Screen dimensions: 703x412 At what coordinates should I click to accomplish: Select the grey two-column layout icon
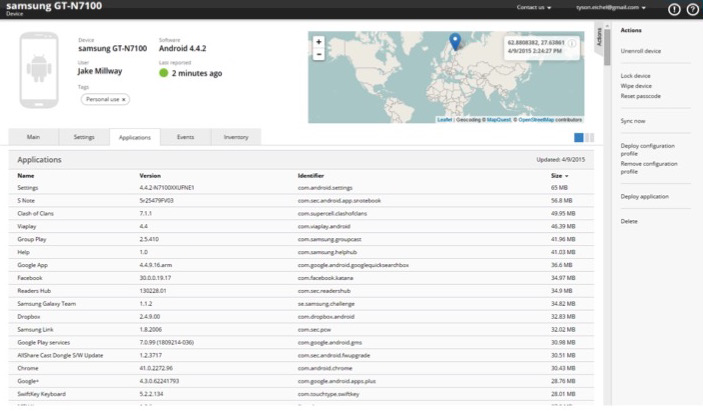(x=590, y=138)
